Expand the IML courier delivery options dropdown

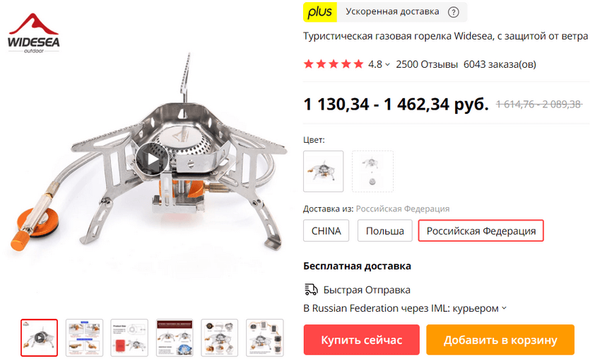[x=505, y=308]
